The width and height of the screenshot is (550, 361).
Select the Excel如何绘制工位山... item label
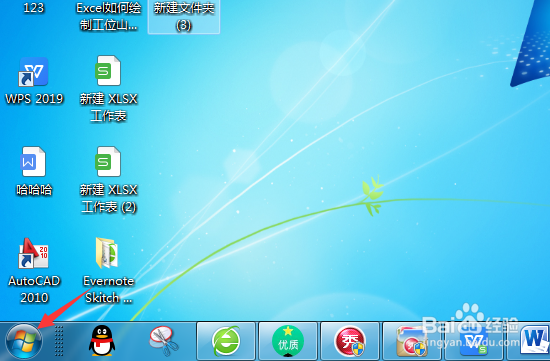pos(109,16)
